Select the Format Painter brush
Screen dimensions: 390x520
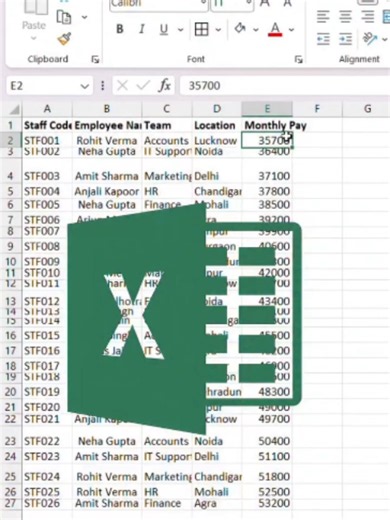coord(64,39)
